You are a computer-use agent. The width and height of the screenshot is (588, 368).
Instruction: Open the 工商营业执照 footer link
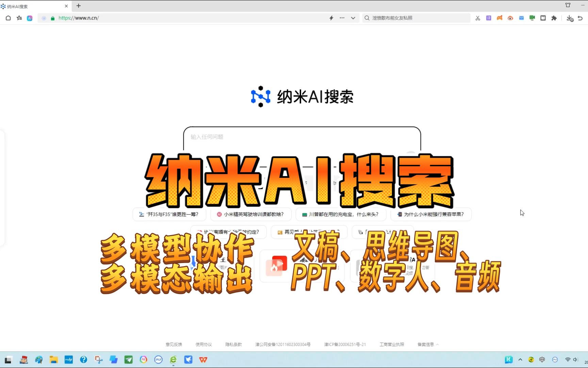pyautogui.click(x=392, y=344)
